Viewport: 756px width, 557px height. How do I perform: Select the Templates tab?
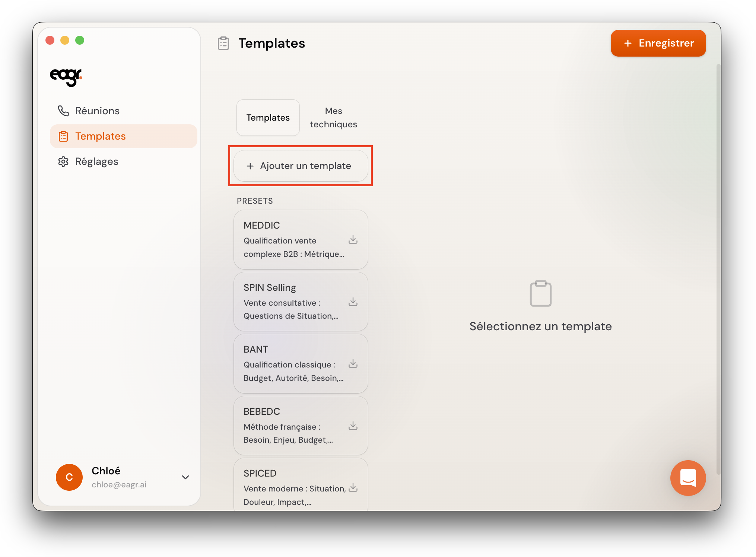click(x=268, y=118)
